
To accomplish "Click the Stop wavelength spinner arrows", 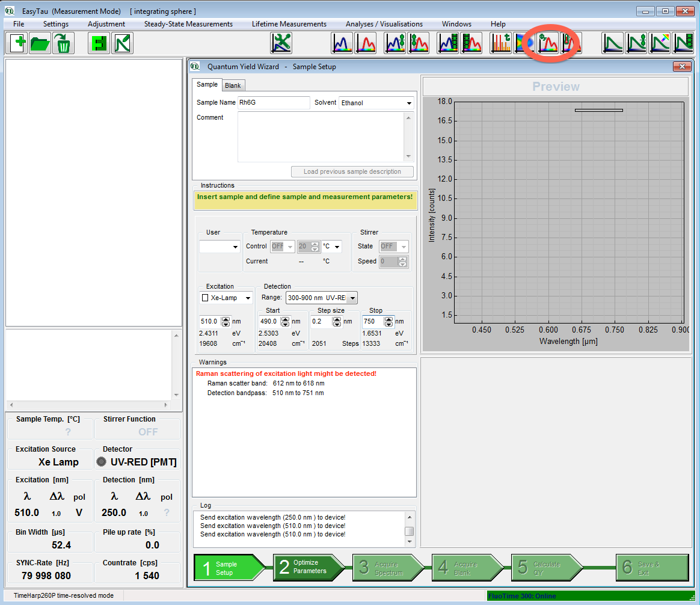I will click(389, 321).
